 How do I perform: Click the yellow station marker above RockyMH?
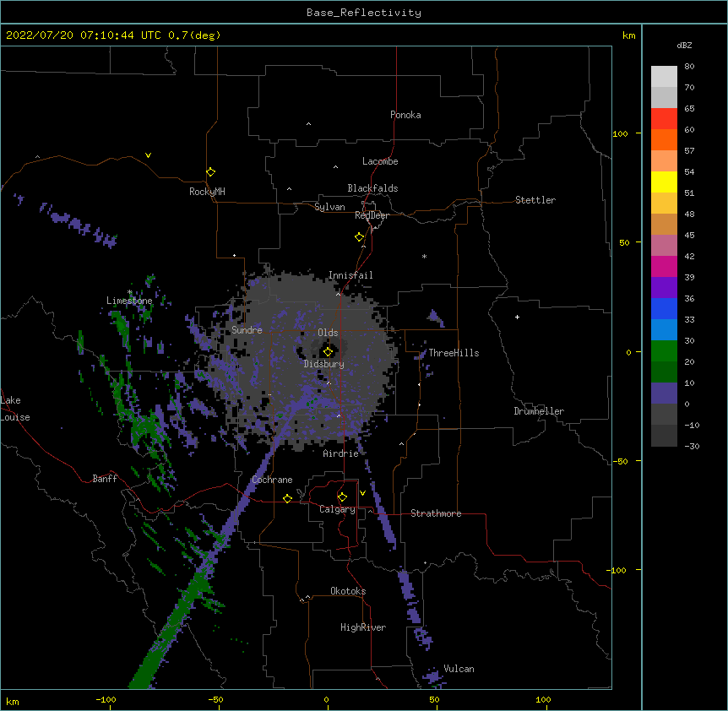coord(210,172)
